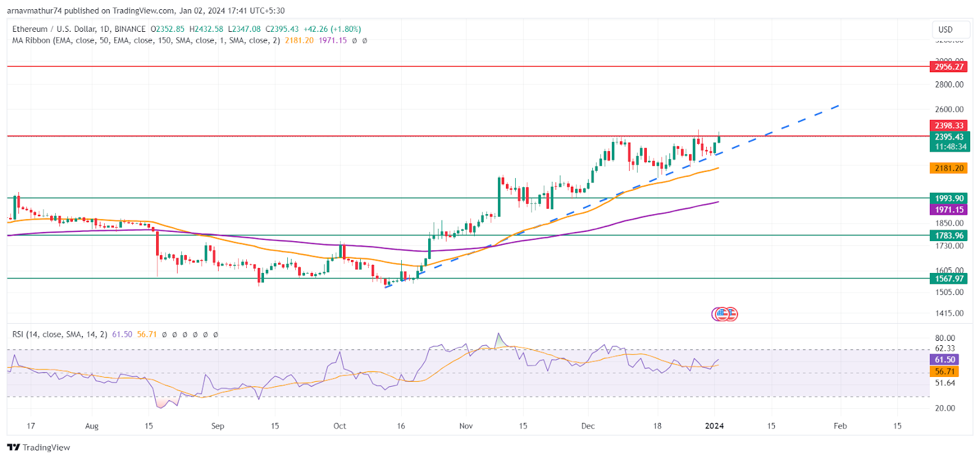Click the current price 2395.43 countdown label
The height and width of the screenshot is (459, 980).
[949, 142]
